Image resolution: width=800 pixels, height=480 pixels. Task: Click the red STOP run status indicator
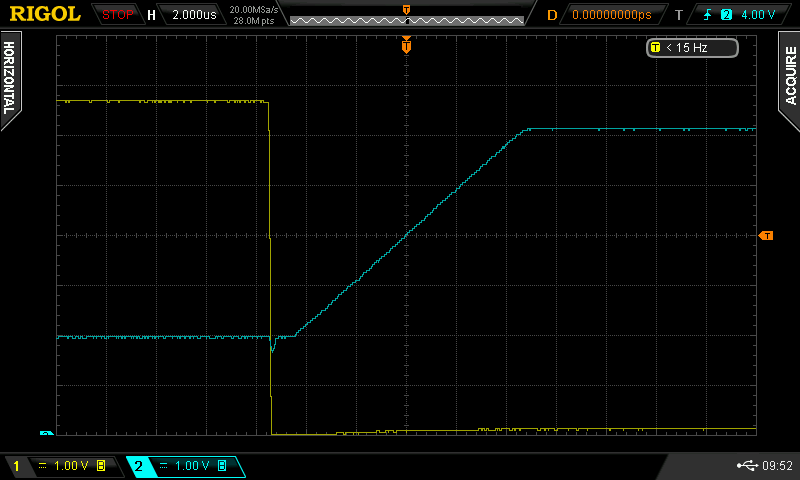point(118,15)
